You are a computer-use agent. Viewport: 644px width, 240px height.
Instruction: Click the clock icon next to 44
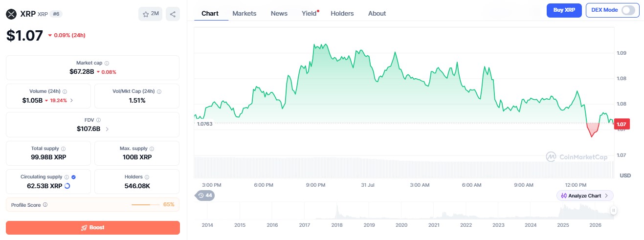(201, 196)
